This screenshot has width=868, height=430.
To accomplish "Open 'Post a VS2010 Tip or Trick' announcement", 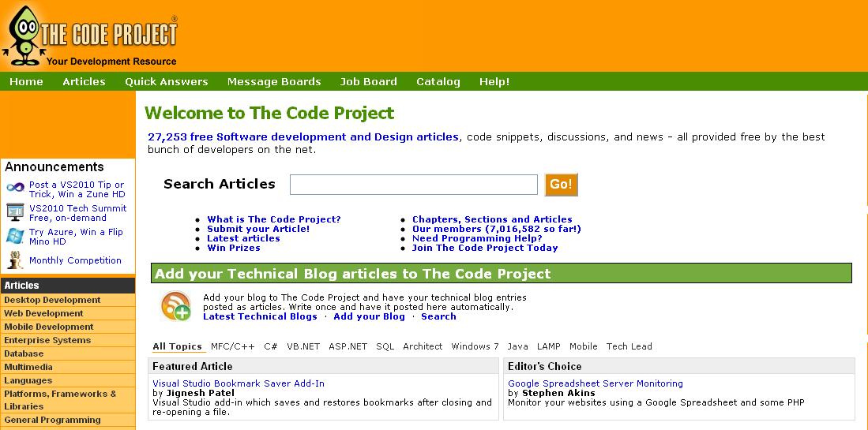I will coord(77,189).
